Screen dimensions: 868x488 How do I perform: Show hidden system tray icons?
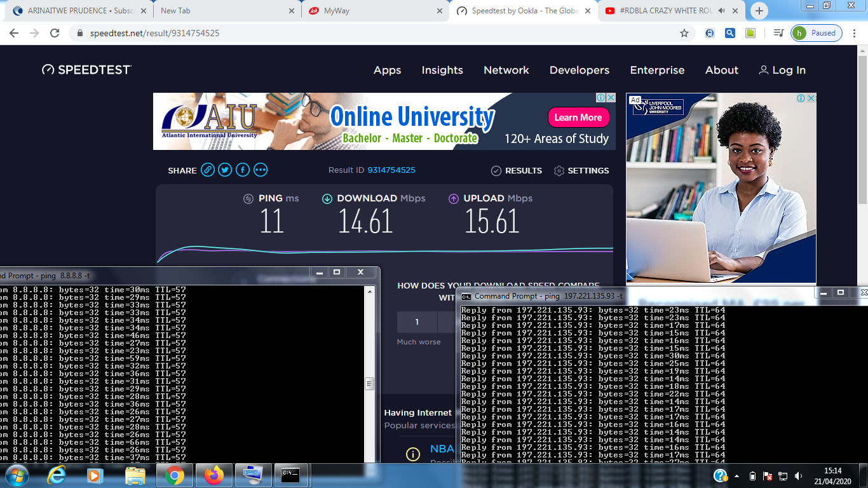737,476
